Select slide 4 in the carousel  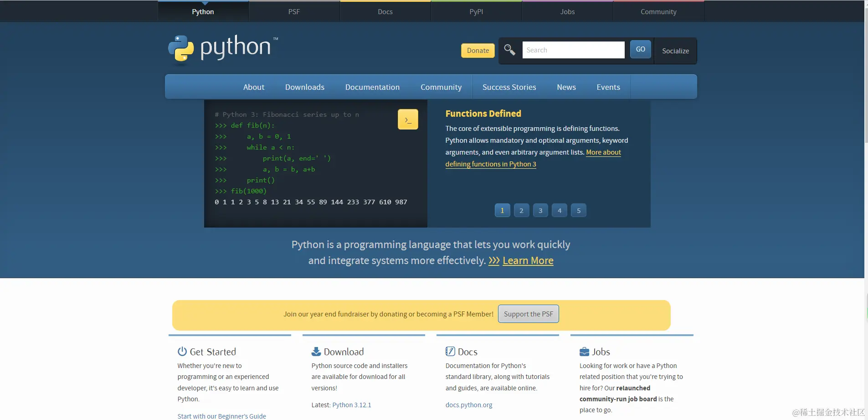coord(560,210)
